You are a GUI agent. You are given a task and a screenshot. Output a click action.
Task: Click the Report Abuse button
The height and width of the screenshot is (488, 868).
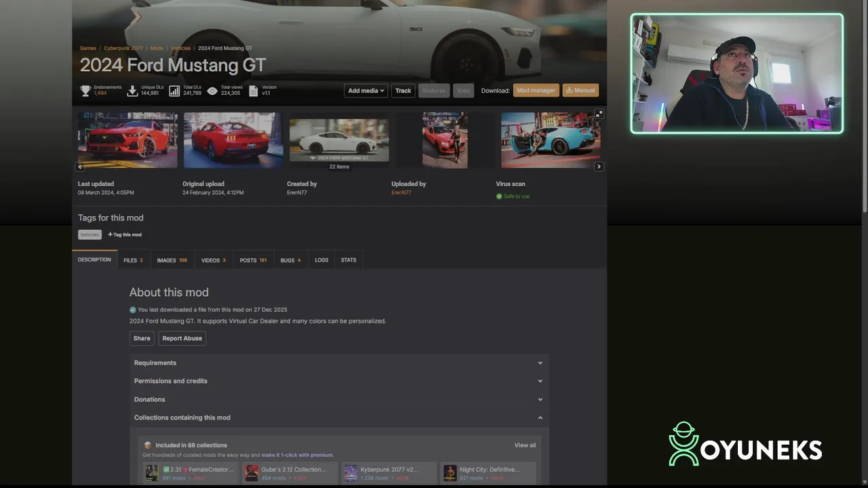point(182,338)
